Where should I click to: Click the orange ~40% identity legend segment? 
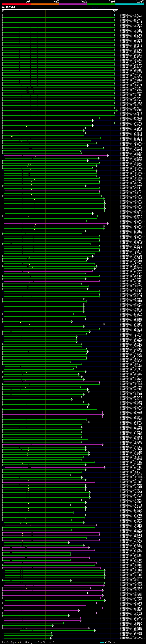tap(45, 4)
